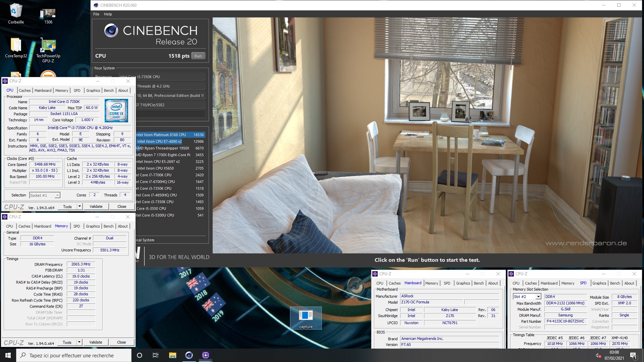Image resolution: width=644 pixels, height=362 pixels.
Task: Click the CPU-Z Mainboard window title icon
Action: 375,274
